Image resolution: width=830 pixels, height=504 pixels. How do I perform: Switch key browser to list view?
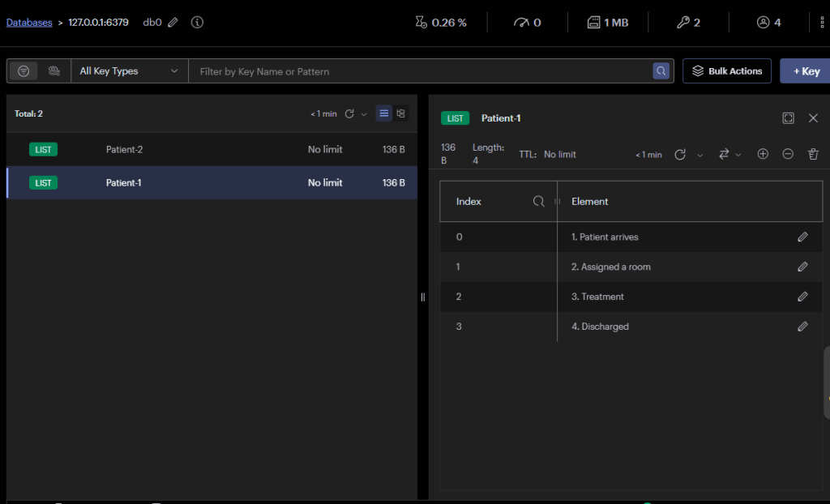pos(384,113)
